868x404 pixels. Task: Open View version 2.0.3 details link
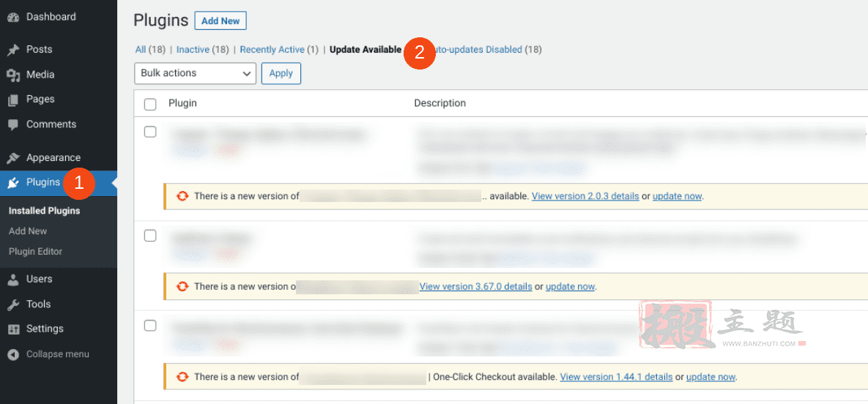click(x=586, y=196)
